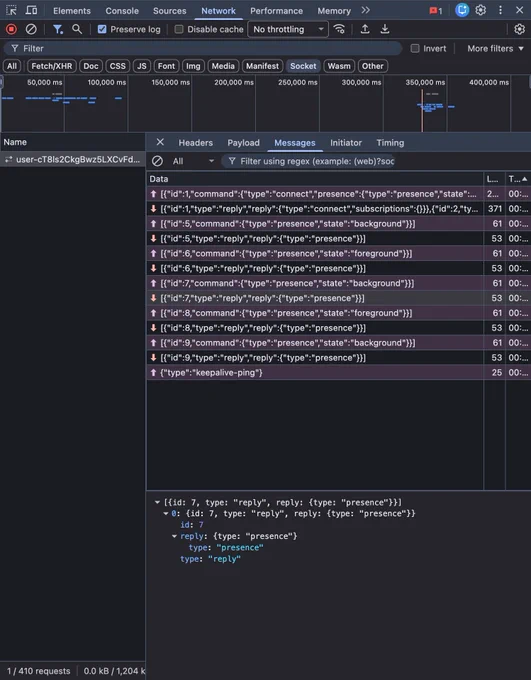Check the Invert filter checkbox

415,49
